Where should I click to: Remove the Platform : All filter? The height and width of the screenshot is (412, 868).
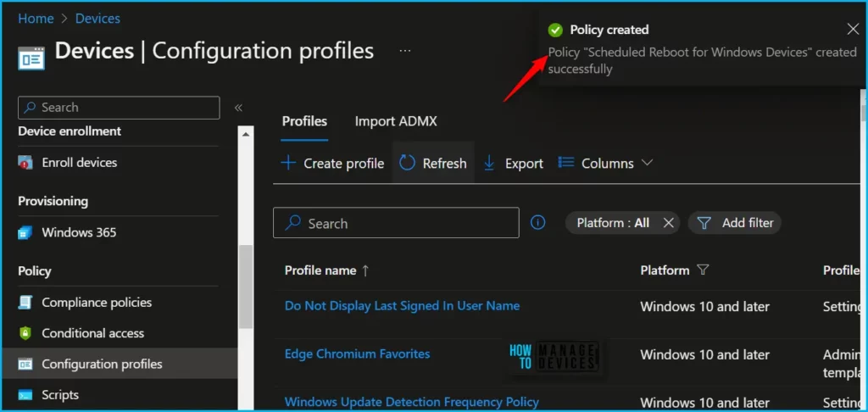[x=668, y=223]
